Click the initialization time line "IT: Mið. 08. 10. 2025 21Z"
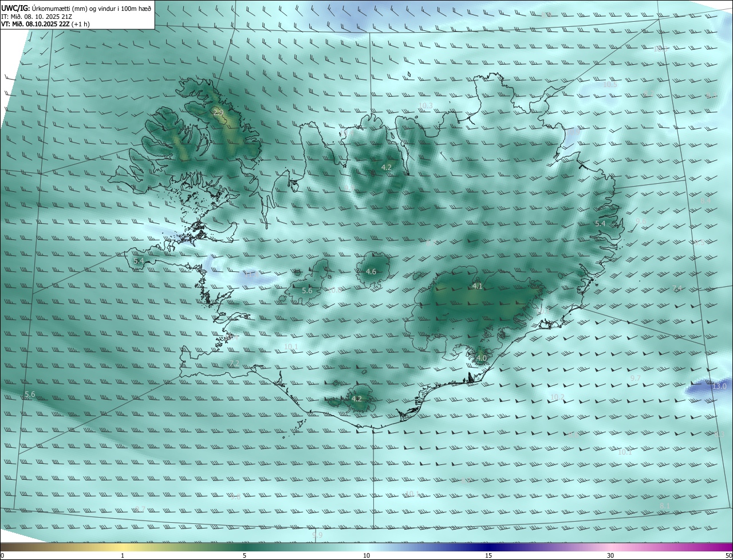This screenshot has width=733, height=560. click(36, 17)
